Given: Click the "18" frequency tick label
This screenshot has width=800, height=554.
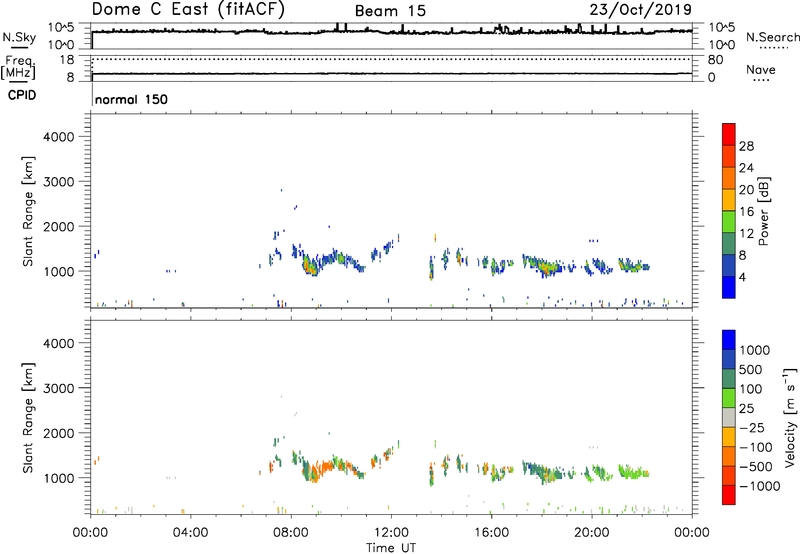Looking at the screenshot, I should 67,60.
